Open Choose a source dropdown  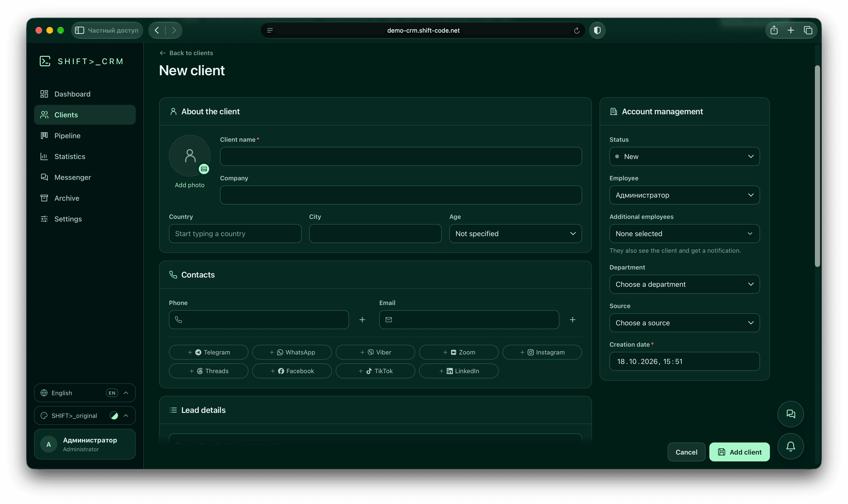click(684, 323)
